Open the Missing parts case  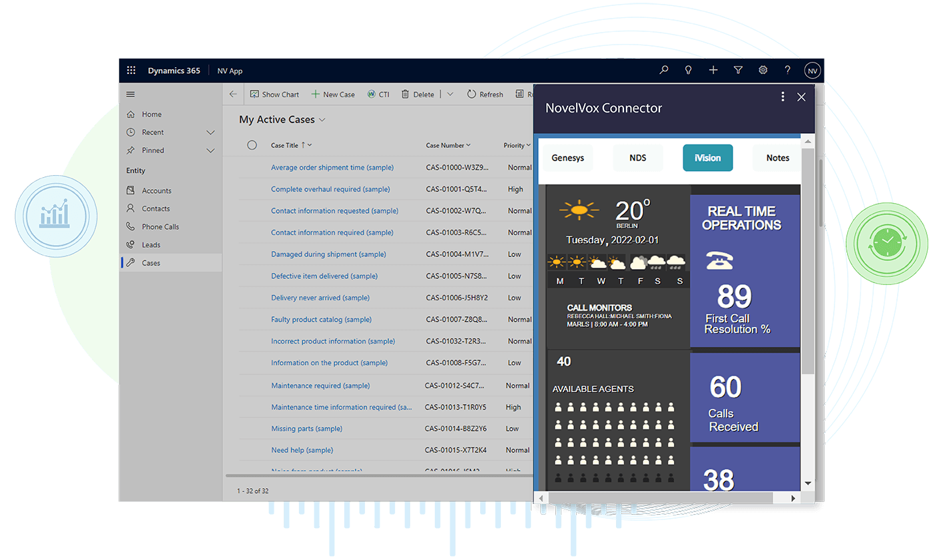coord(306,429)
